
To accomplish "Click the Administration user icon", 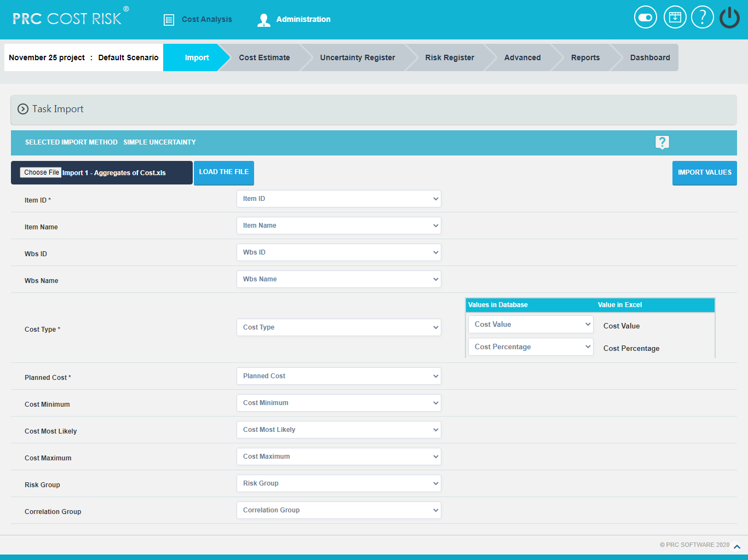I will tap(263, 20).
